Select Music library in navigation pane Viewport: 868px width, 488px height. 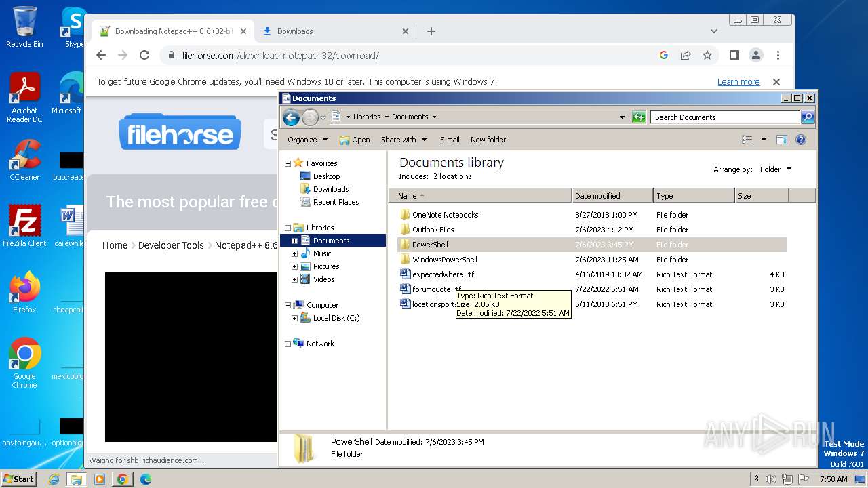(x=322, y=253)
